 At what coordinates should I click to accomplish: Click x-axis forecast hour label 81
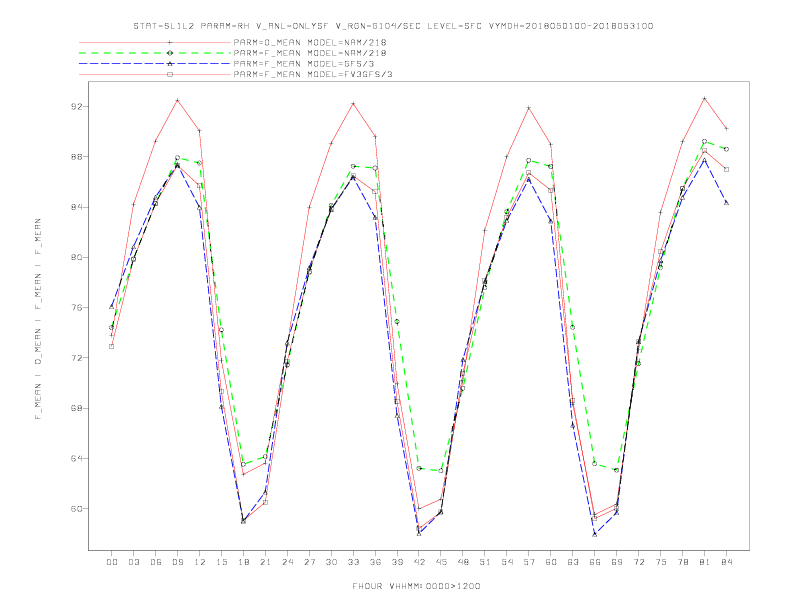pos(705,562)
